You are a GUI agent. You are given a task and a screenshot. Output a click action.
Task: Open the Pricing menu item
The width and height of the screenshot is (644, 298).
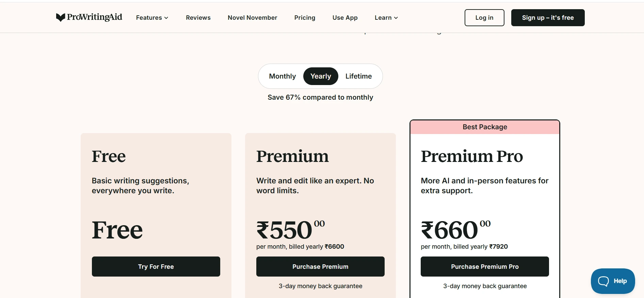305,18
